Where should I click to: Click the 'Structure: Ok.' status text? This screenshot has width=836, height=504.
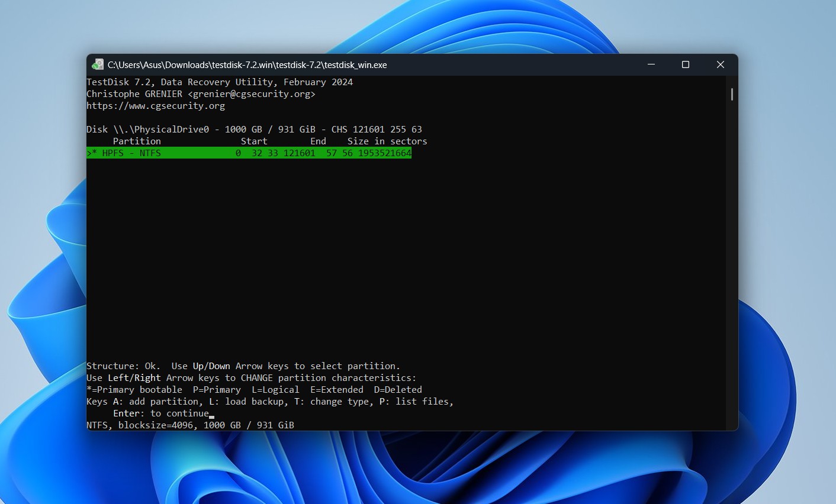pos(124,366)
